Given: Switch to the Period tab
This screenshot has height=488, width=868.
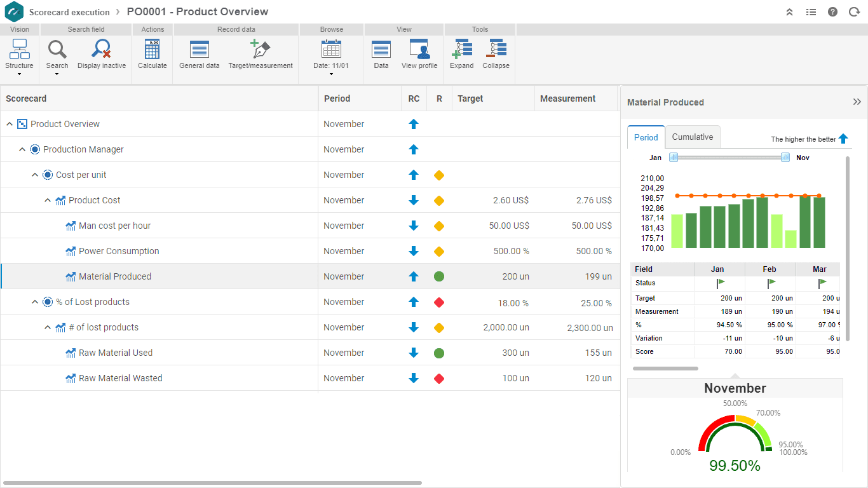Looking at the screenshot, I should (x=646, y=137).
